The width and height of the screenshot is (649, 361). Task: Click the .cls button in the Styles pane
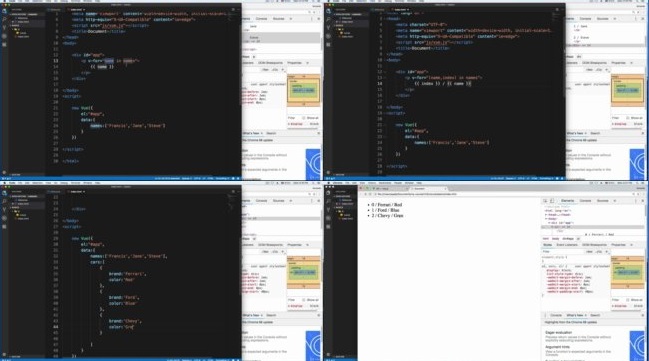tap(599, 251)
